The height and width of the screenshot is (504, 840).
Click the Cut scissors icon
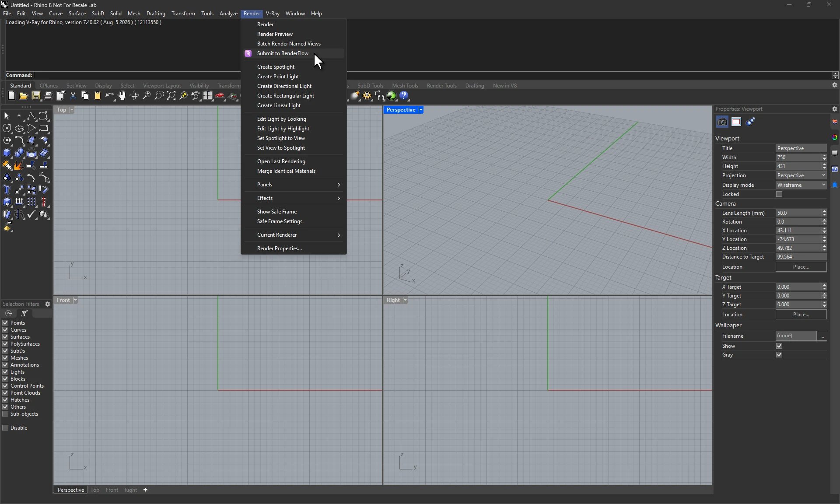(x=73, y=96)
